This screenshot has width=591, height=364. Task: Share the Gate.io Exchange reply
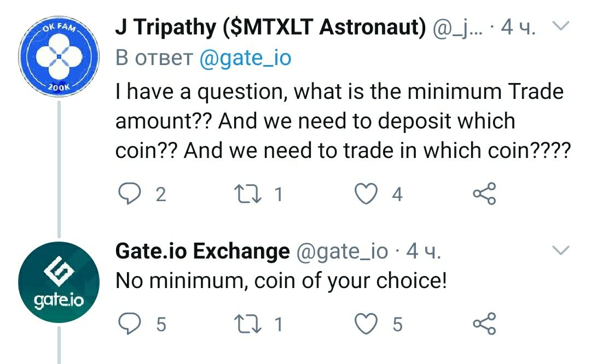484,324
